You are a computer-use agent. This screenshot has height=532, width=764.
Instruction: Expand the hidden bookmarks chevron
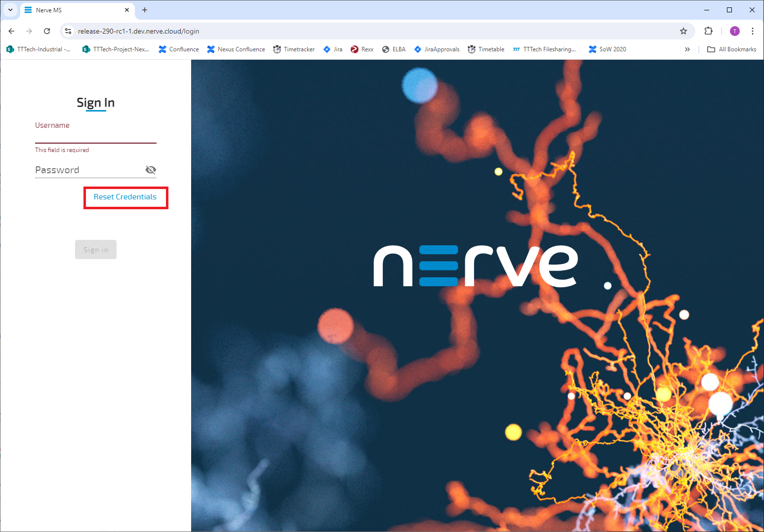tap(687, 49)
